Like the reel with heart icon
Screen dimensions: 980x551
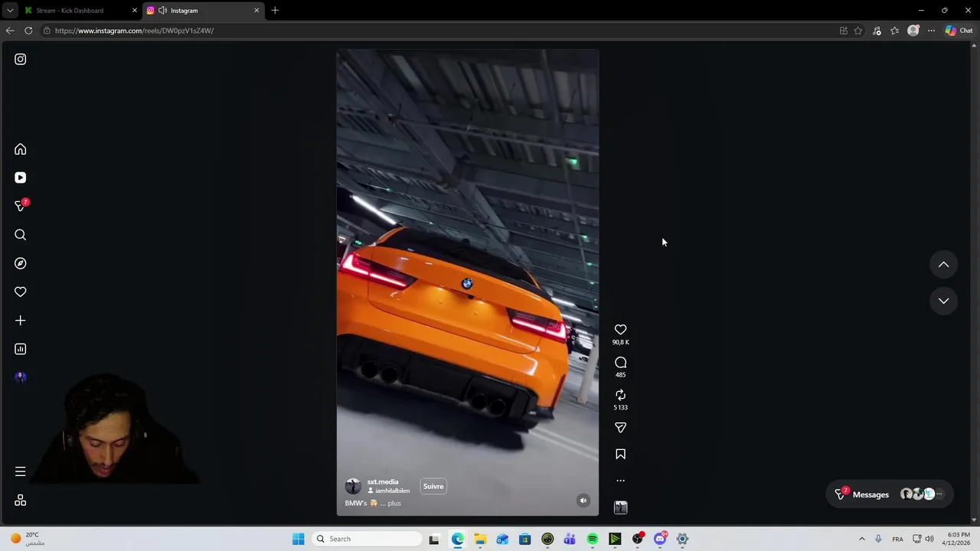621,330
